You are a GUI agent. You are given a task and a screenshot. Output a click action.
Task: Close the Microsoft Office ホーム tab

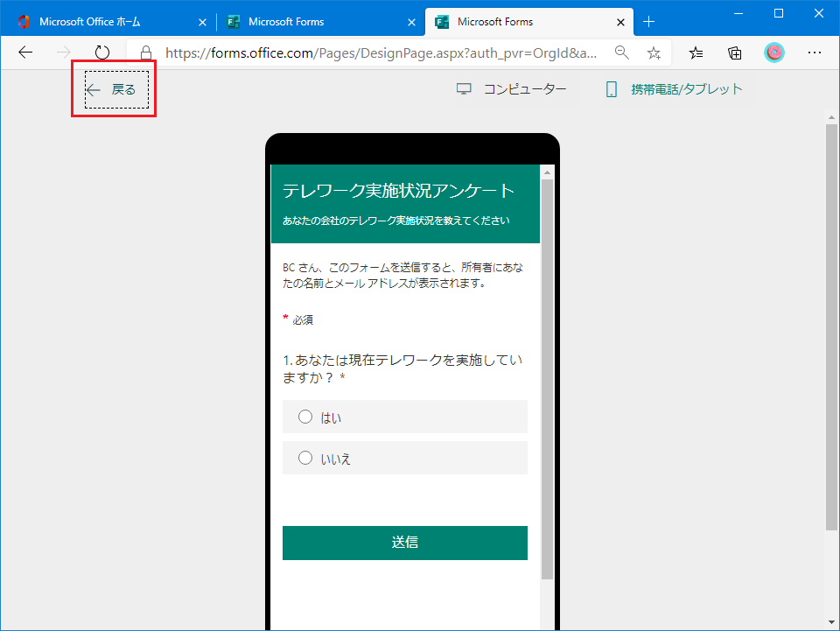point(202,22)
